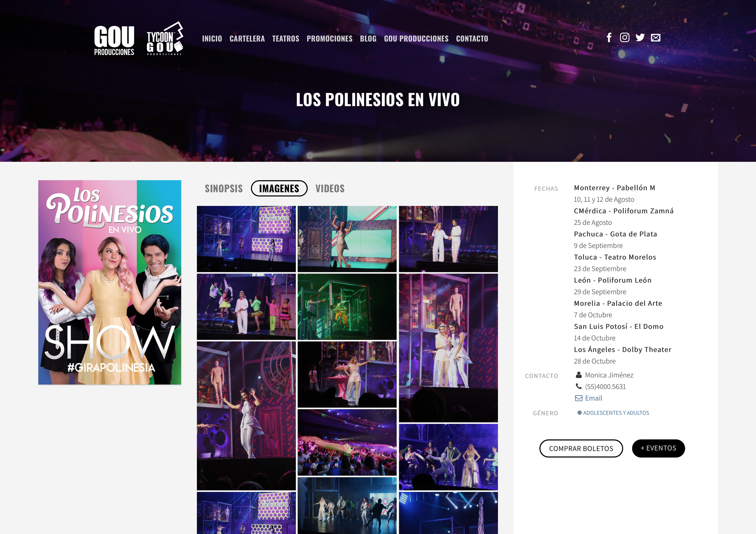The image size is (756, 534).
Task: Open tall photo of purple-haired girl waving
Action: (246, 416)
